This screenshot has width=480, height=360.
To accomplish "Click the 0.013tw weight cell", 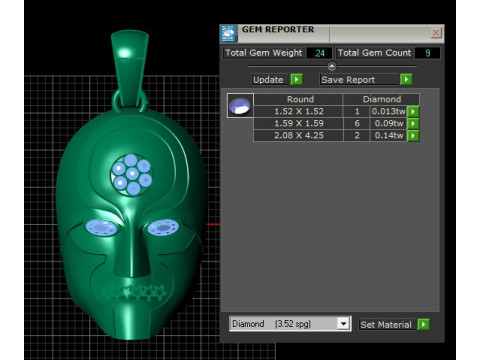I will click(x=388, y=111).
